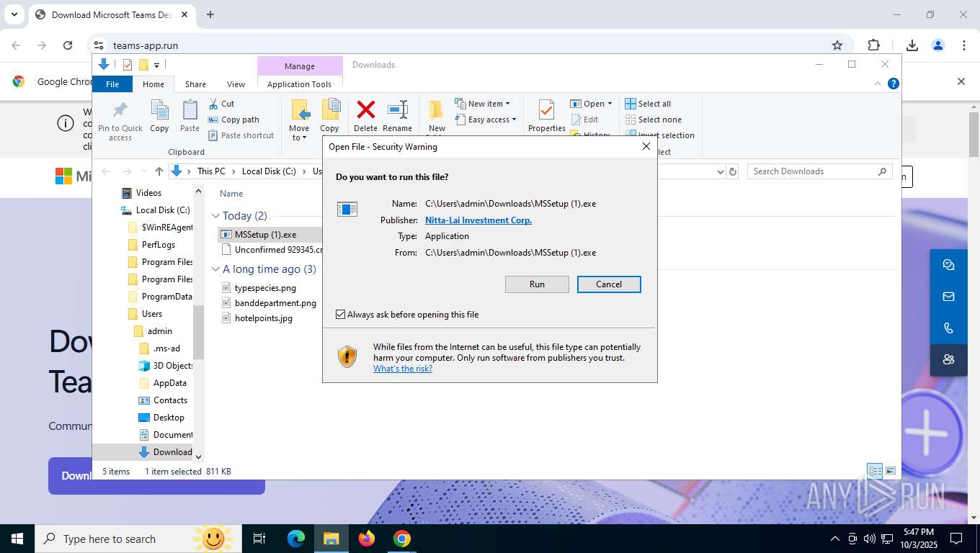Click Local Disk (C:) in address breadcrumb

click(x=269, y=171)
